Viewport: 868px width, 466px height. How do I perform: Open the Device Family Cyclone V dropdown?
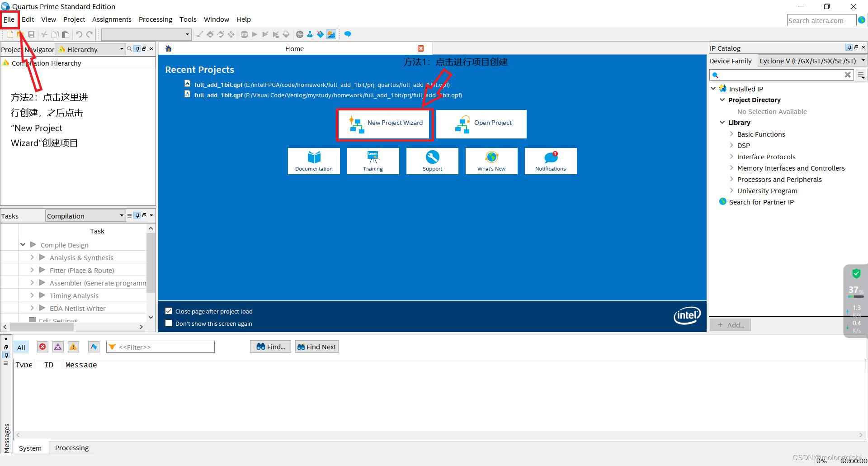coord(812,61)
